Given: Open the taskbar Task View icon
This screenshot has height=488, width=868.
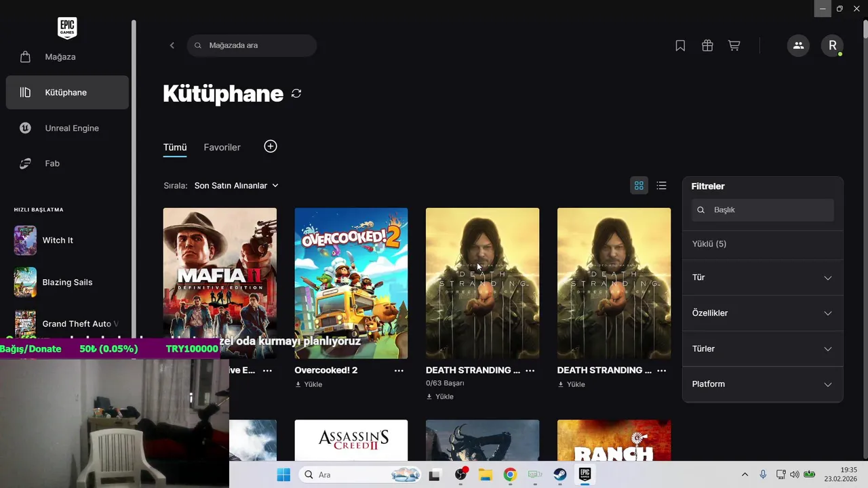Looking at the screenshot, I should click(435, 474).
